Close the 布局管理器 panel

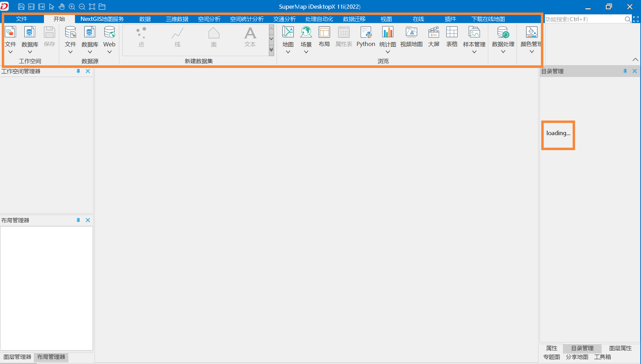click(88, 220)
